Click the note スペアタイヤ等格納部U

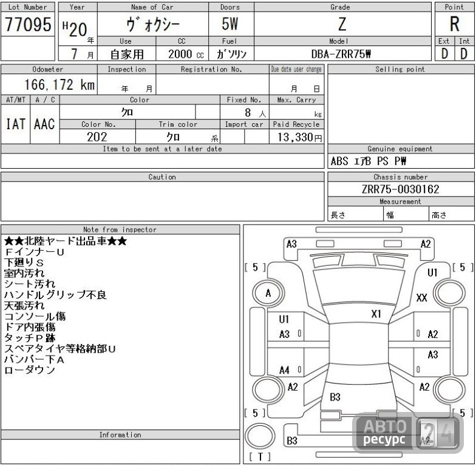[59, 348]
